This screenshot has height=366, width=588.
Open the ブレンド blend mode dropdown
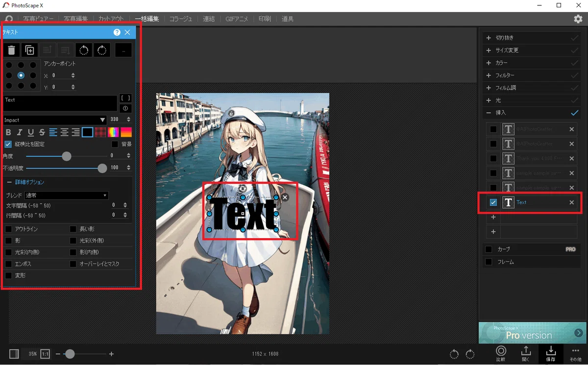point(66,195)
